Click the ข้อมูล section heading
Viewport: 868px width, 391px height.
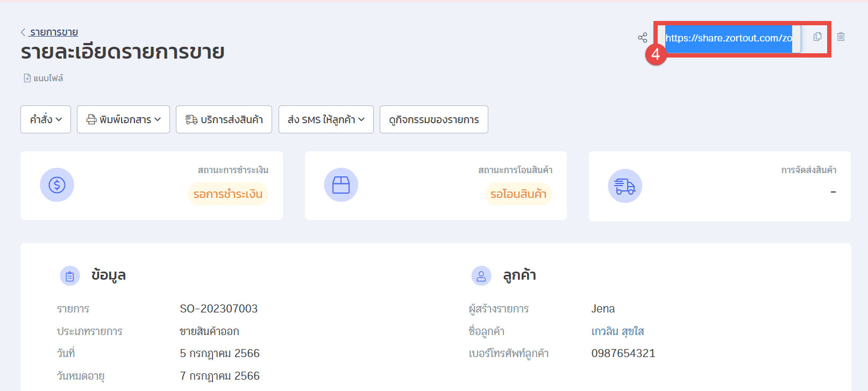[x=109, y=275]
